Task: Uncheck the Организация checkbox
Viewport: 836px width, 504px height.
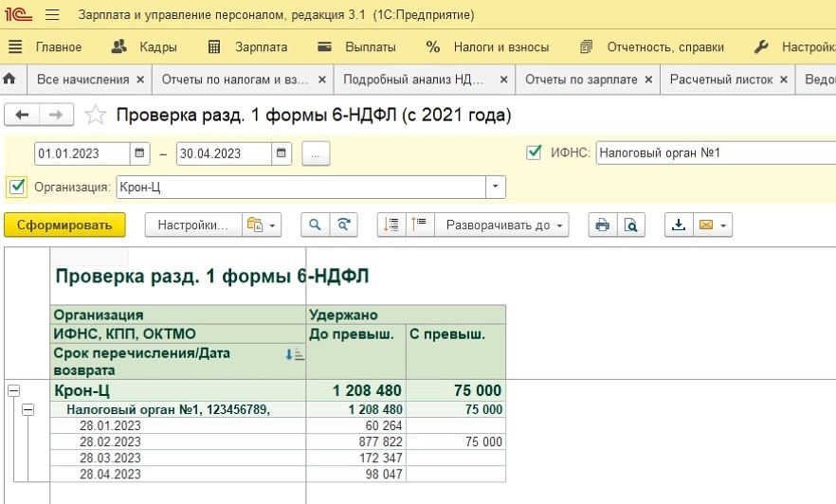Action: point(16,187)
